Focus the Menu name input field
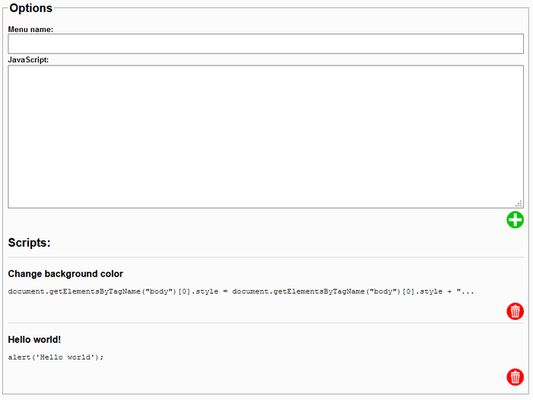Viewport: 533px width, 400px height. (x=266, y=44)
